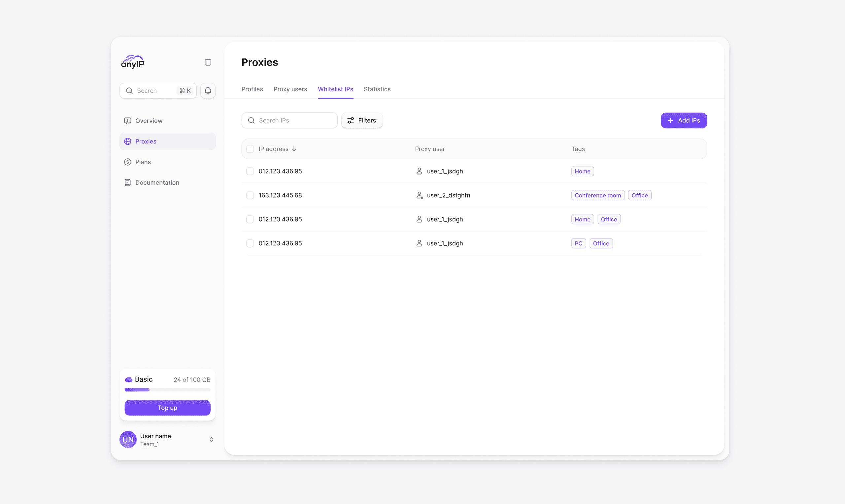
Task: Go to Plans in the sidebar
Action: click(x=143, y=162)
